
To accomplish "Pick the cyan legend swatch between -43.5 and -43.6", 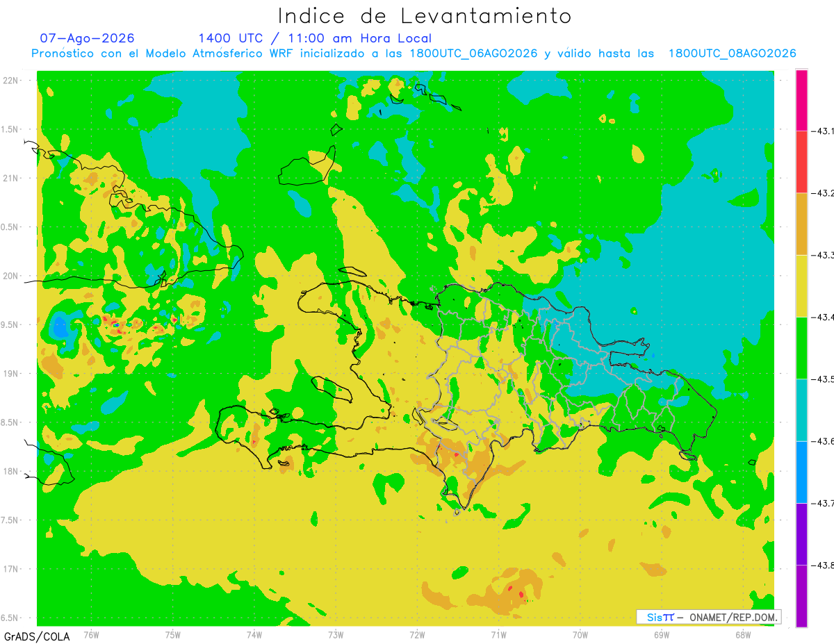I will click(x=801, y=410).
